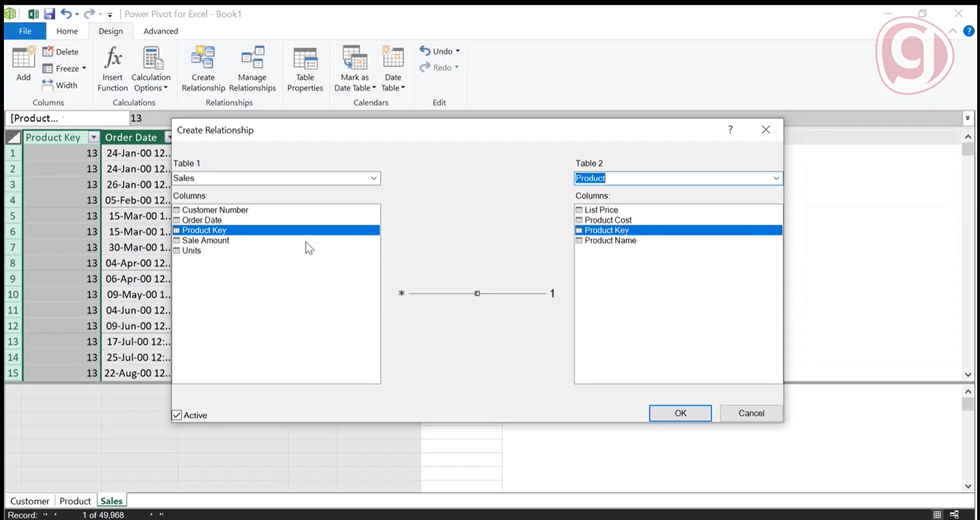Uncheck the Active relationship checkbox
The height and width of the screenshot is (520, 980).
click(177, 415)
